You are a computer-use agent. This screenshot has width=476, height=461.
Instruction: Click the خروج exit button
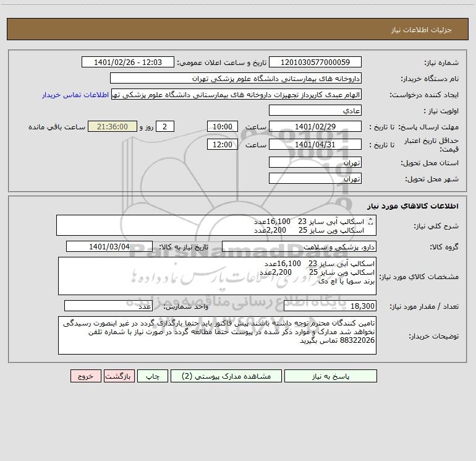(85, 376)
